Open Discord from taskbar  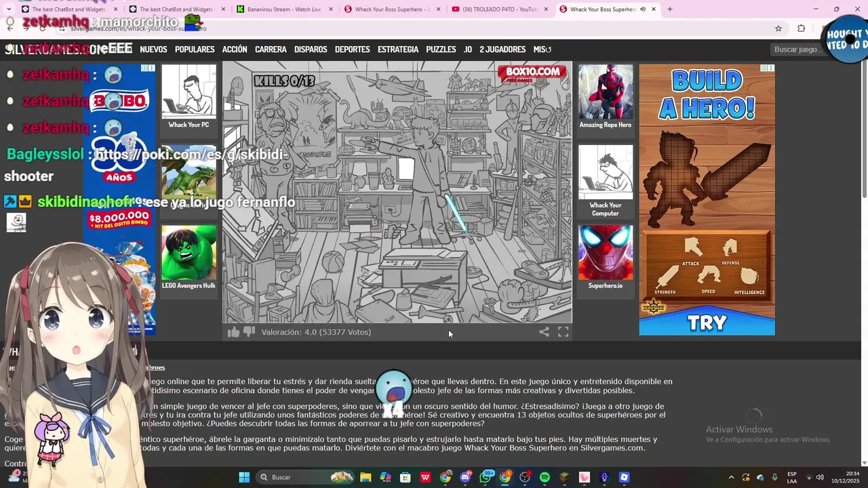tap(465, 477)
